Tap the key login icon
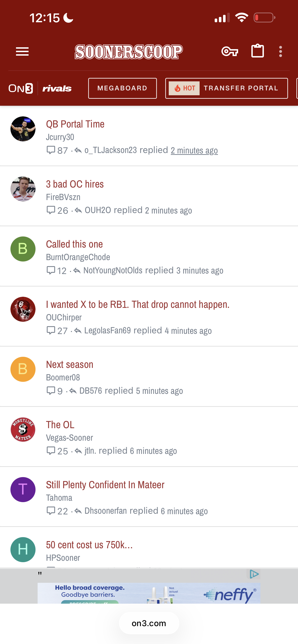Image resolution: width=298 pixels, height=644 pixels. coord(230,51)
